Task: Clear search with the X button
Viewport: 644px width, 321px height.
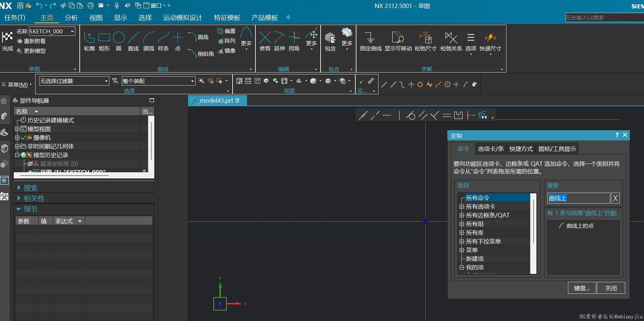Action: click(x=615, y=198)
